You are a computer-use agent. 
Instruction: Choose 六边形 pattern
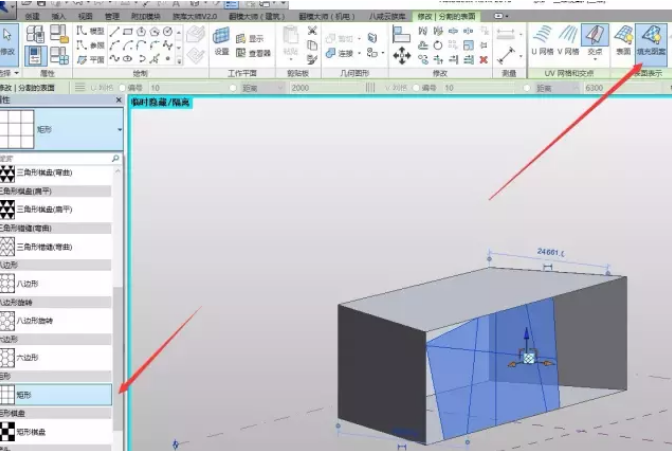56,357
